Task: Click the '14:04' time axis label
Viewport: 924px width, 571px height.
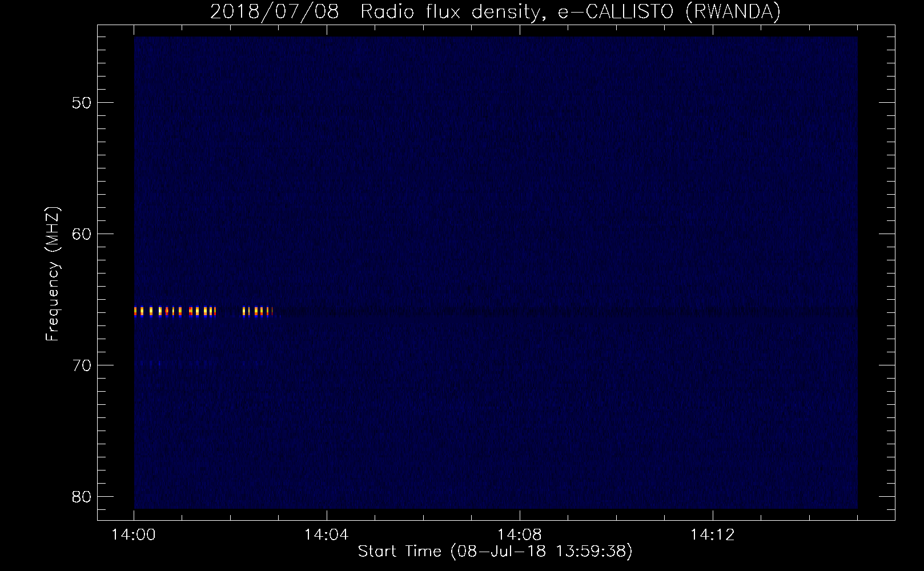Action: 326,535
